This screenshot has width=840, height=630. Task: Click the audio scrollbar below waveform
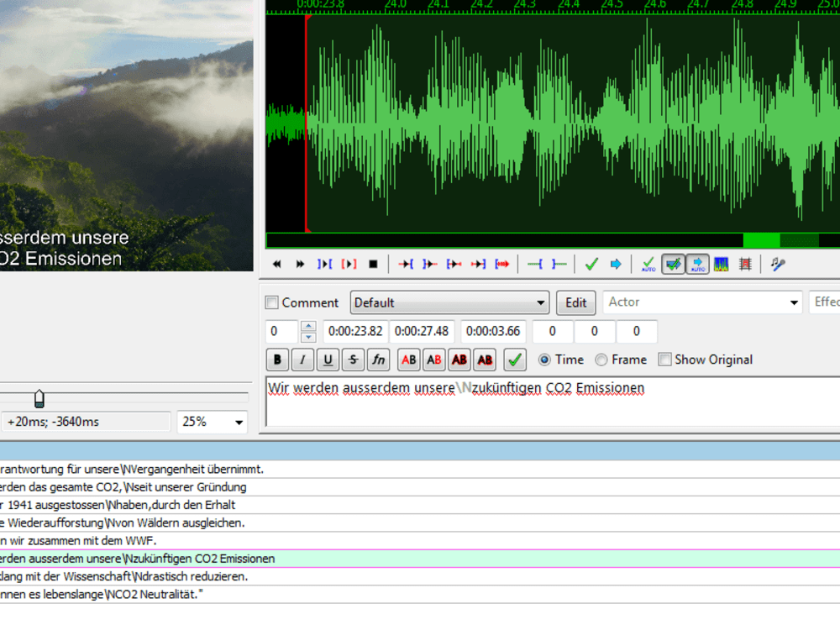click(x=553, y=240)
